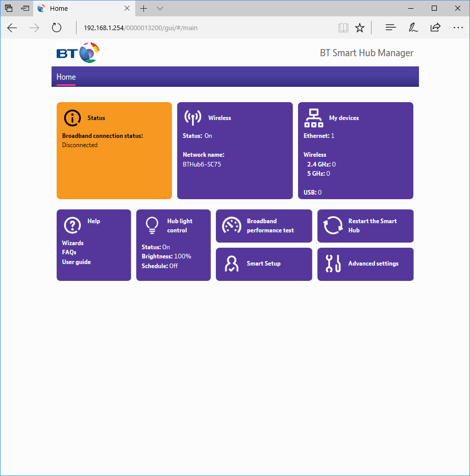Click network name BTHub6-SC75
Image resolution: width=470 pixels, height=476 pixels.
pos(202,164)
